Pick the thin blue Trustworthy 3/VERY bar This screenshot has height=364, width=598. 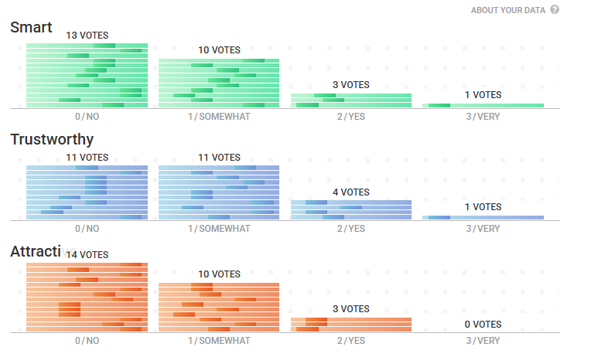pyautogui.click(x=484, y=218)
